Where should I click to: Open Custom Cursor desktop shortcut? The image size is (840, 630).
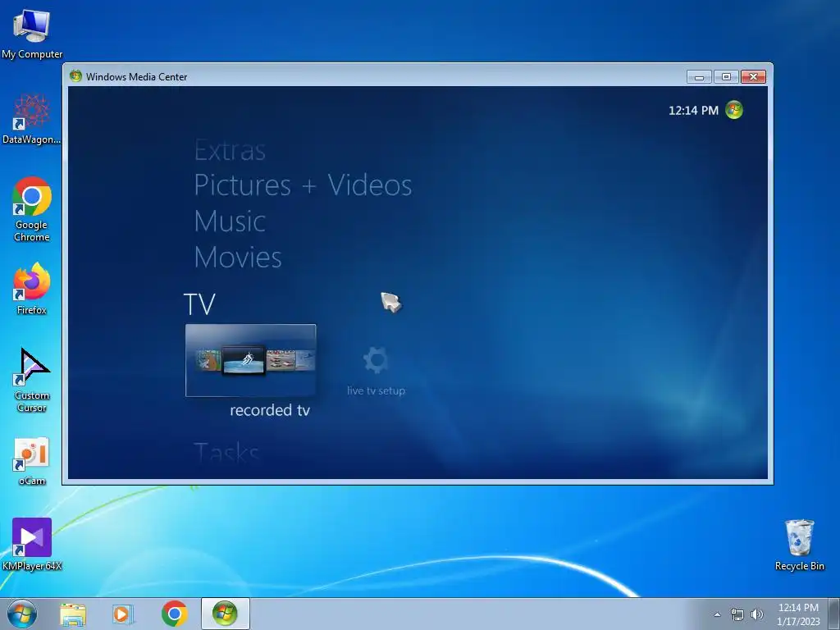click(x=32, y=380)
